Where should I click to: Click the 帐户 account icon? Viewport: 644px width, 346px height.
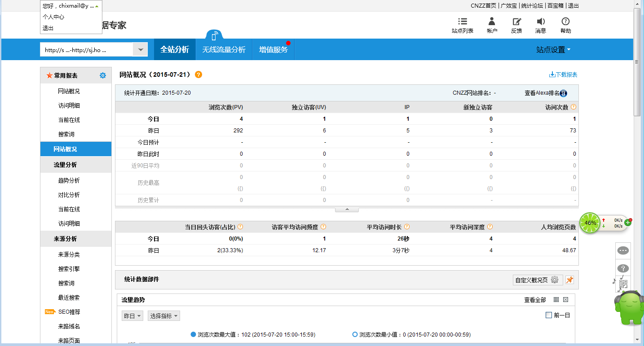[492, 22]
